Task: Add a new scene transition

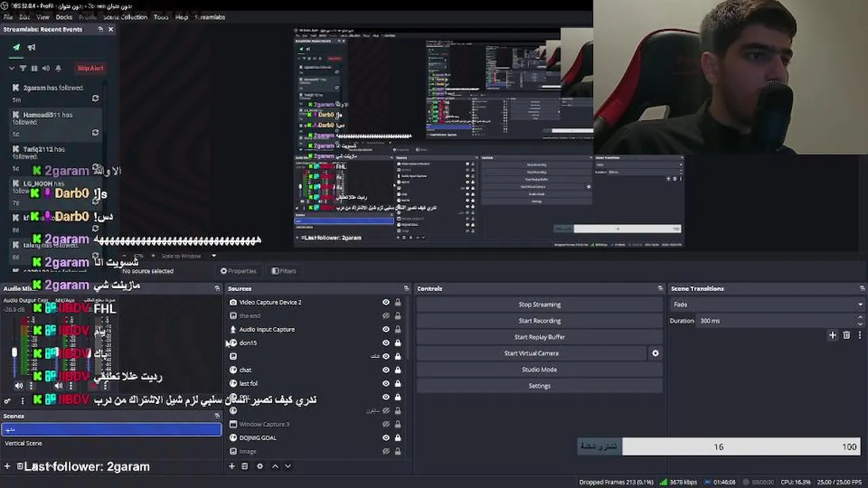Action: (x=833, y=335)
